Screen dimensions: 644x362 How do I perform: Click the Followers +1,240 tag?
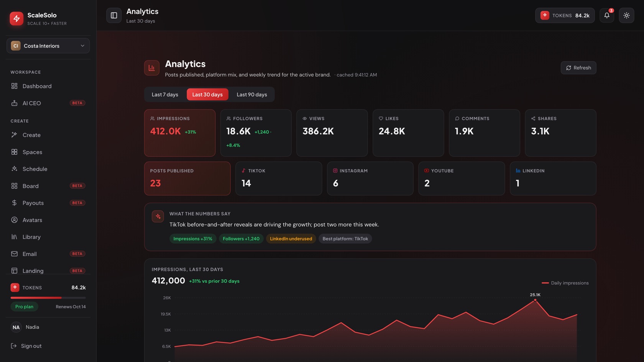tap(241, 239)
